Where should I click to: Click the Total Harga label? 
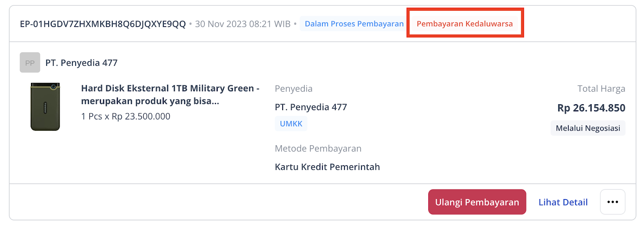pyautogui.click(x=601, y=88)
